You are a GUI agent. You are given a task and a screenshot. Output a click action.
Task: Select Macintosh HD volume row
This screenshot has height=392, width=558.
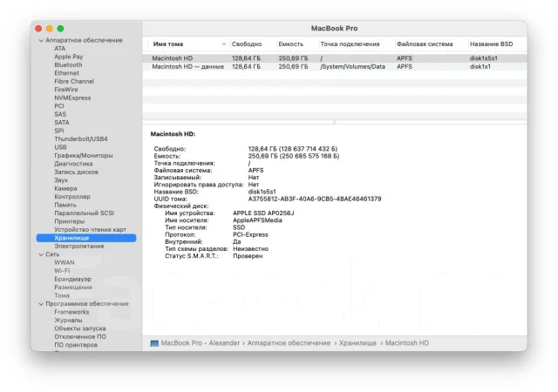(335, 58)
